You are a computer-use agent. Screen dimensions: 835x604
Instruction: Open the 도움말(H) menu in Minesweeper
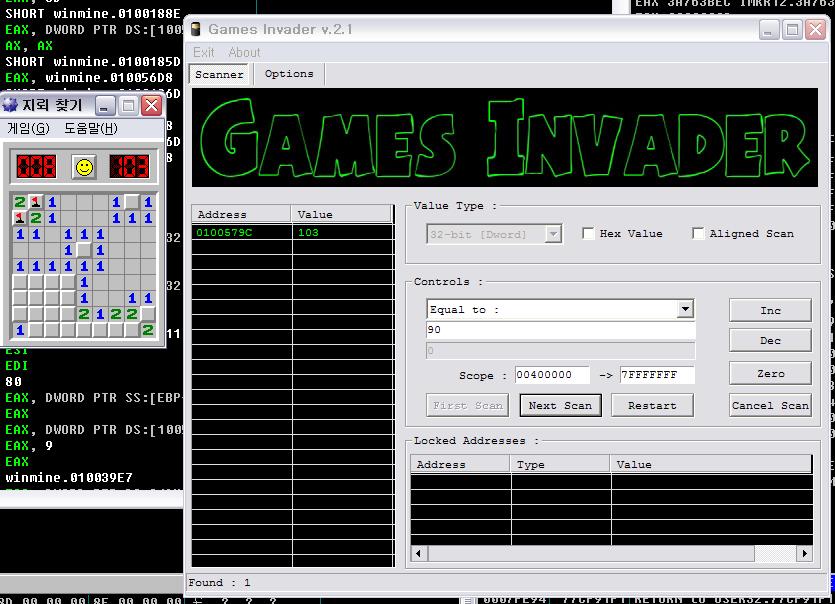pos(91,128)
